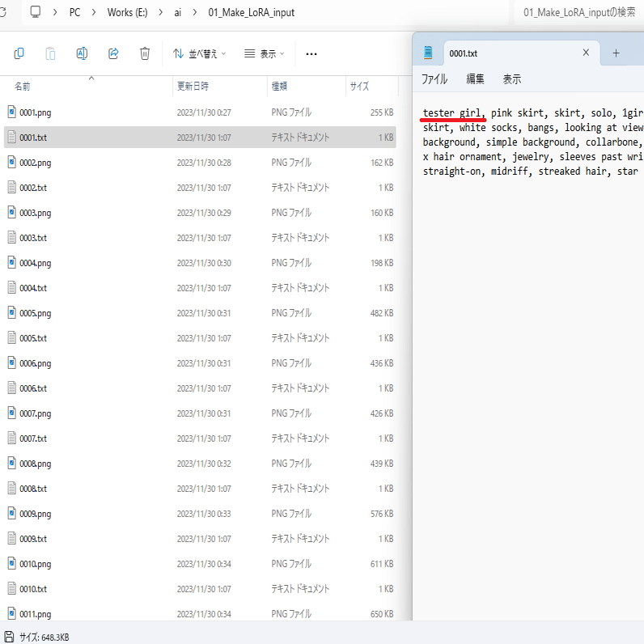Navigate to ai folder in breadcrumb
Image resolution: width=644 pixels, height=644 pixels.
[x=177, y=13]
